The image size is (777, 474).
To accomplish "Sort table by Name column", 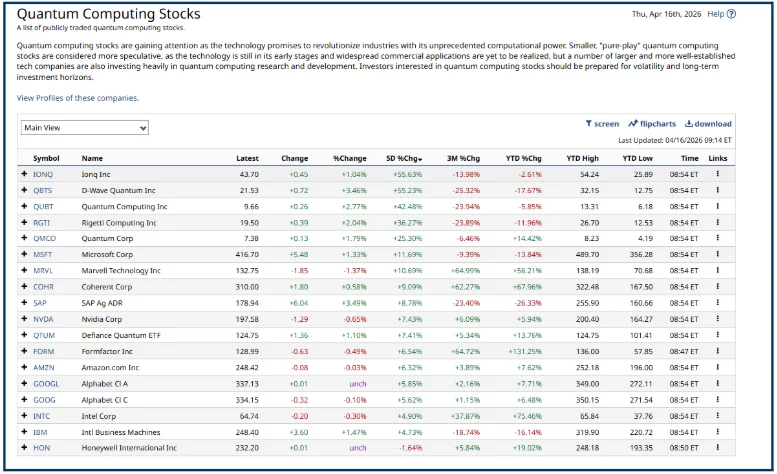I will tap(92, 158).
